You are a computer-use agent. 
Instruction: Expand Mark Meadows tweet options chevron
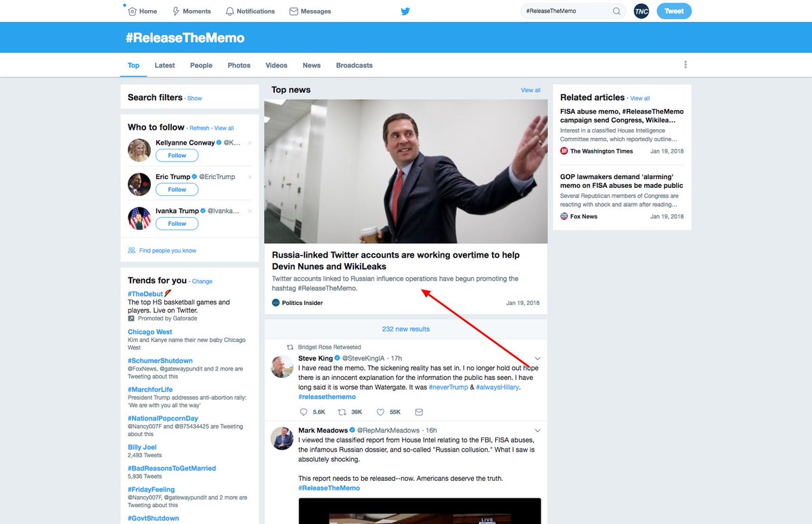pos(537,431)
